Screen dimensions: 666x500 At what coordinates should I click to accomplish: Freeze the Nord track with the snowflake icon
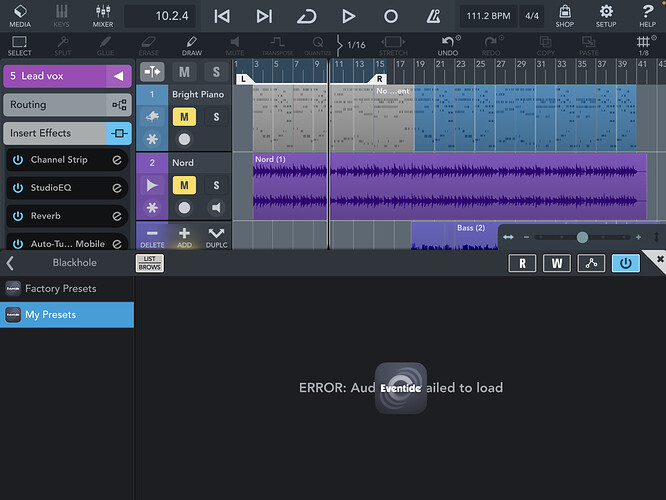152,208
